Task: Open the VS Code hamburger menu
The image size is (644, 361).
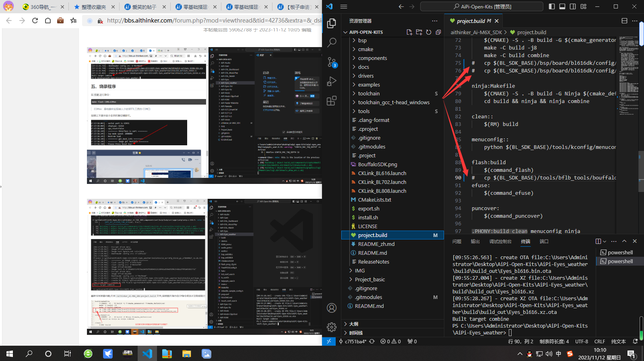Action: (344, 6)
